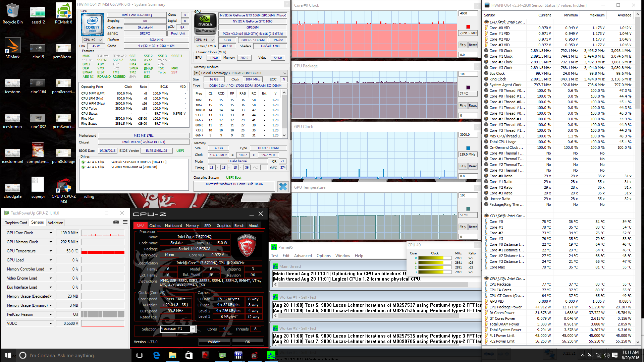Open the Windows Start menu

(8, 355)
